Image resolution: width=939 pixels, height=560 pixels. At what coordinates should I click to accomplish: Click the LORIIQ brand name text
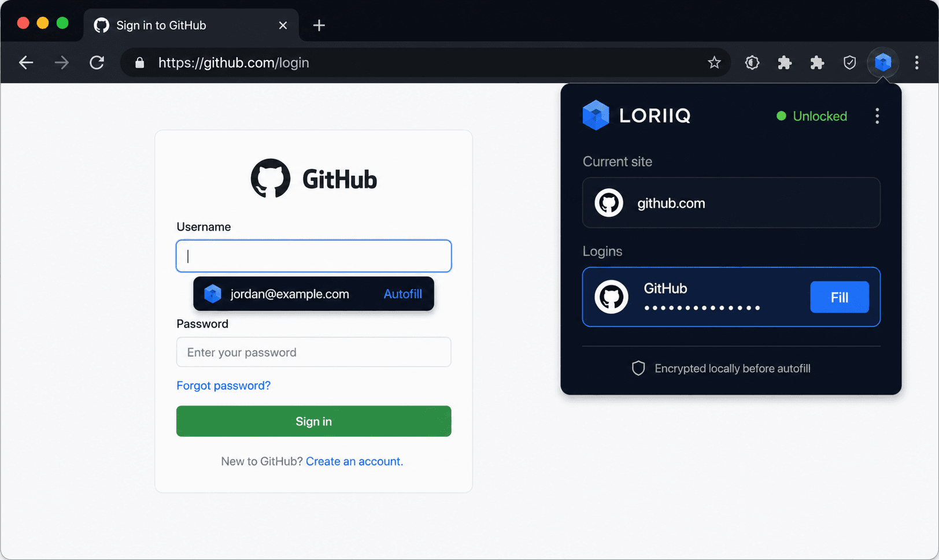click(x=655, y=116)
